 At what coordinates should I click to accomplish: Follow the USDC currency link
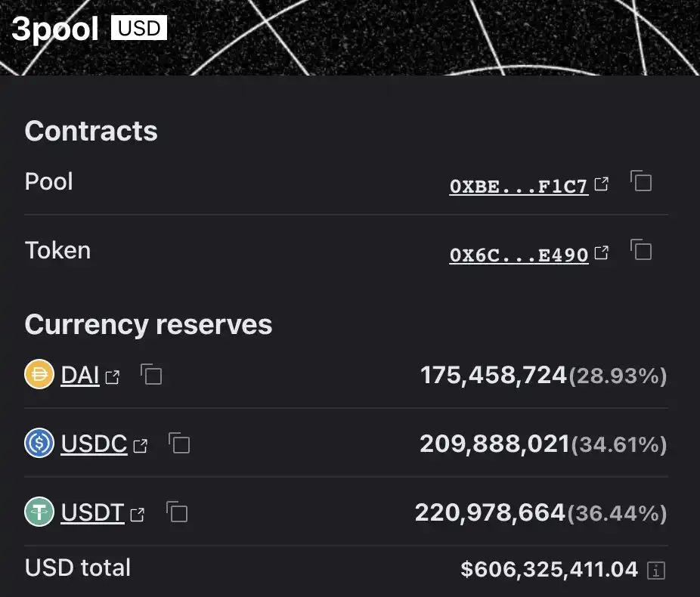(x=94, y=444)
